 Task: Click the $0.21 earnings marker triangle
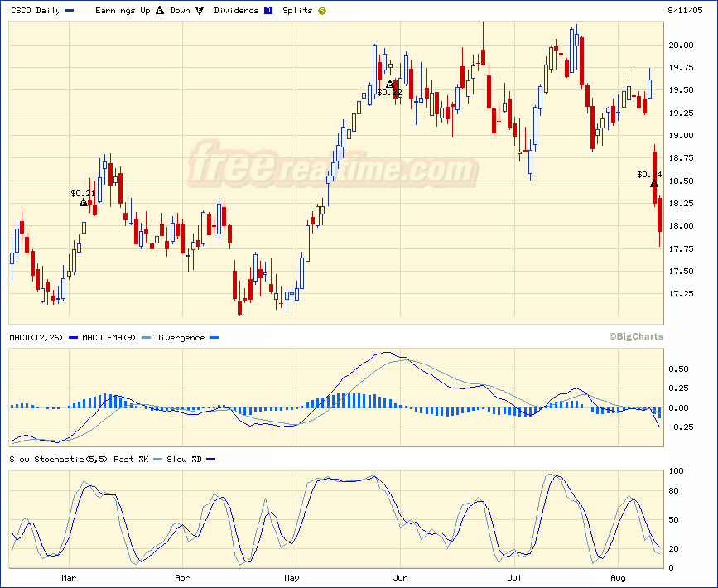(84, 202)
